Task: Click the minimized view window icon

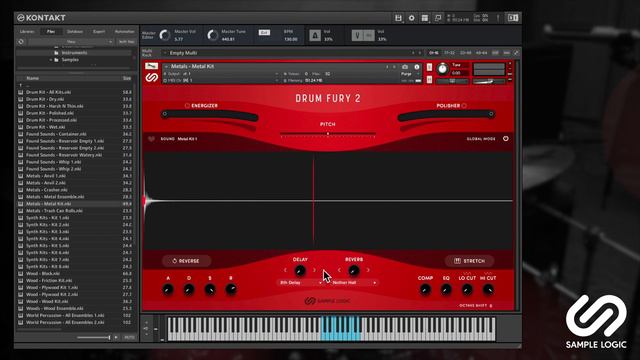Action: coord(438,18)
